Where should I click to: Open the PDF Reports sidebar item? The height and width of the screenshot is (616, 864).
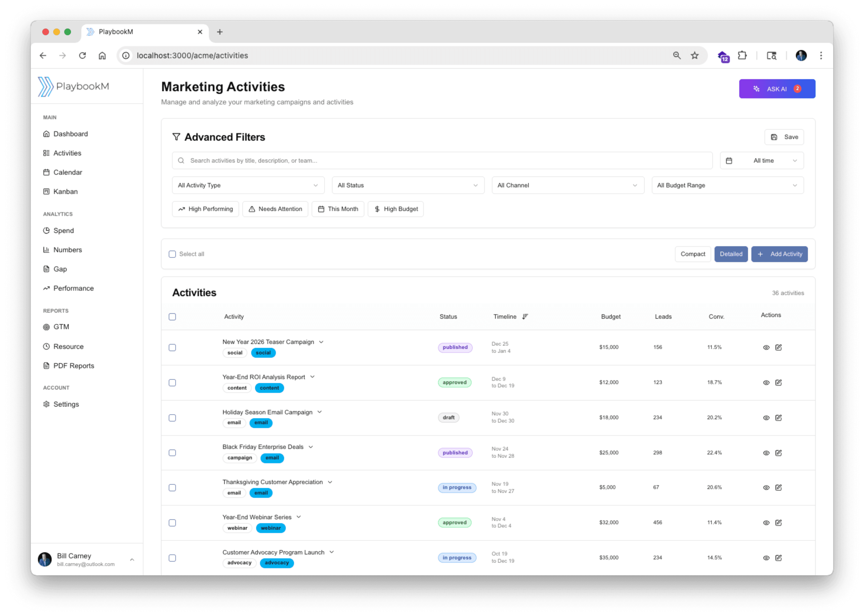click(x=74, y=366)
